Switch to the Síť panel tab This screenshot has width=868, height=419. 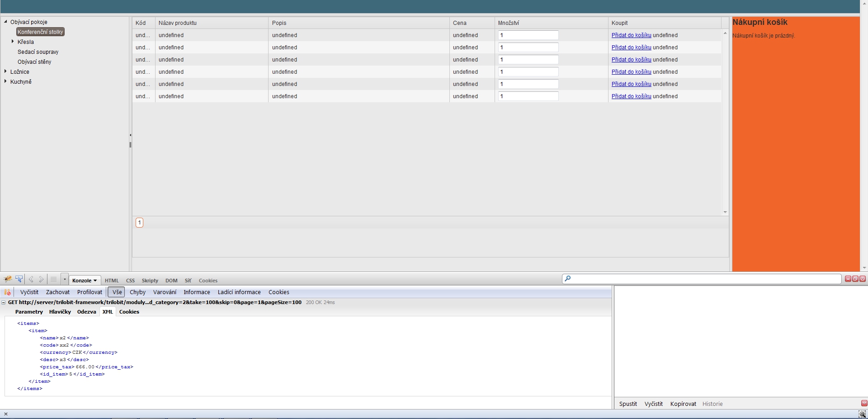coord(188,281)
